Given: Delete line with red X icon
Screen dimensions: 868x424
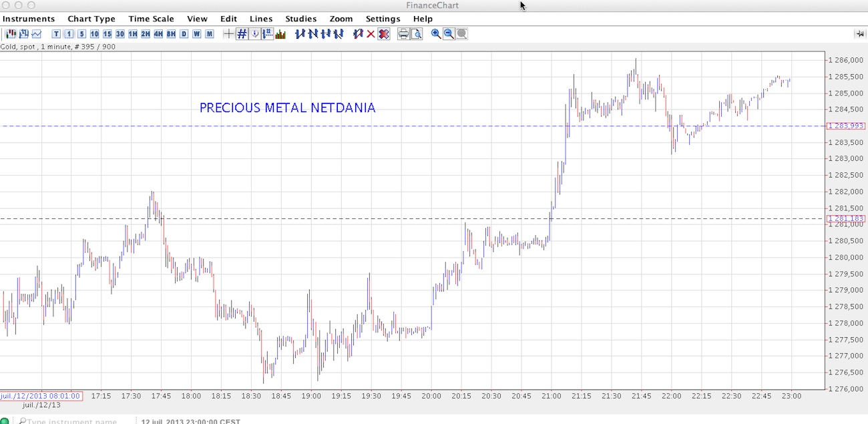Looking at the screenshot, I should [x=371, y=34].
